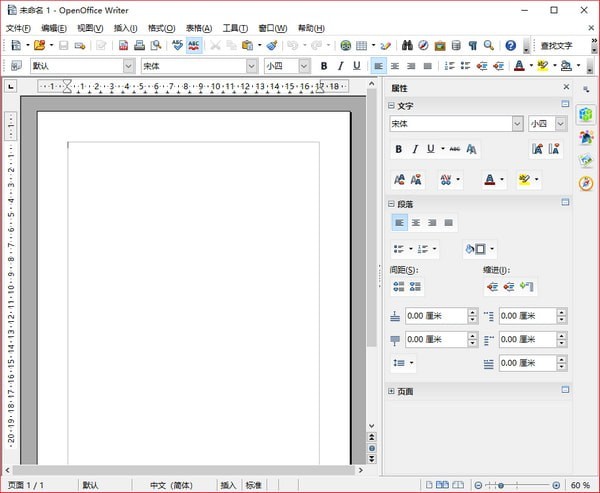The width and height of the screenshot is (600, 493).
Task: Open the sidebar font size dropdown 小四
Action: (x=560, y=124)
